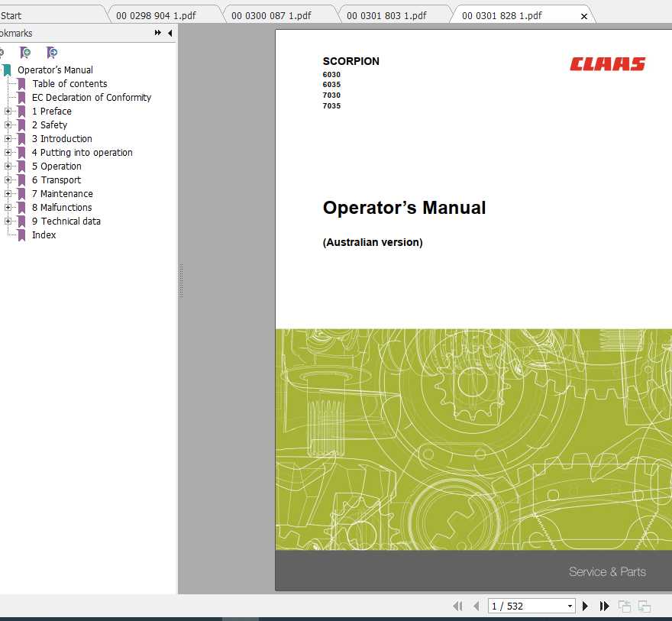This screenshot has height=621, width=672.
Task: Select the Table of contents bookmark
Action: pyautogui.click(x=69, y=83)
